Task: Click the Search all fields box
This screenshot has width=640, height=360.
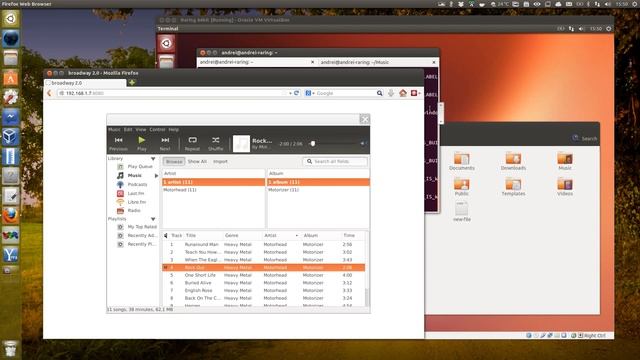Action: click(335, 162)
